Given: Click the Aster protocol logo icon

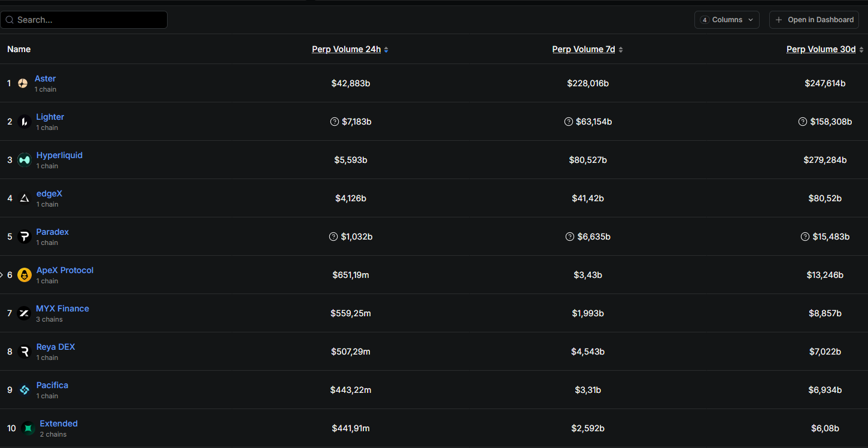Looking at the screenshot, I should pos(23,83).
